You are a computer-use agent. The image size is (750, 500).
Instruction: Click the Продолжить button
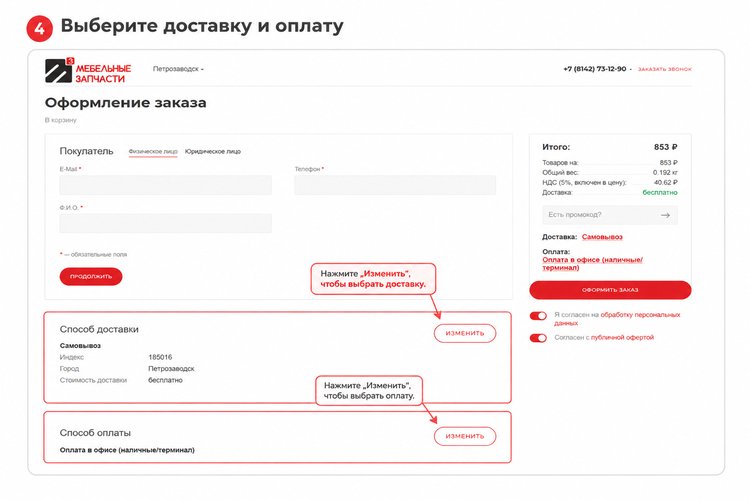(91, 277)
